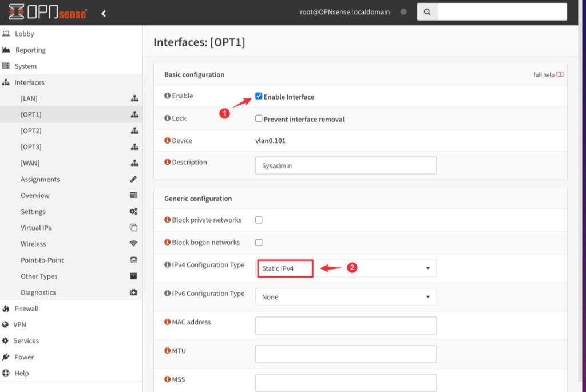Image resolution: width=586 pixels, height=392 pixels.
Task: Collapse the Interfaces menu
Action: click(29, 82)
